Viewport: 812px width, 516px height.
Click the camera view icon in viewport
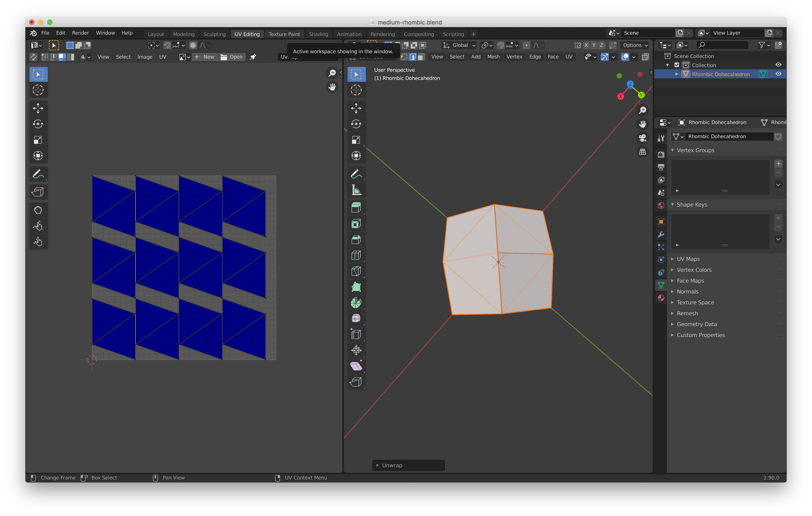pyautogui.click(x=642, y=138)
